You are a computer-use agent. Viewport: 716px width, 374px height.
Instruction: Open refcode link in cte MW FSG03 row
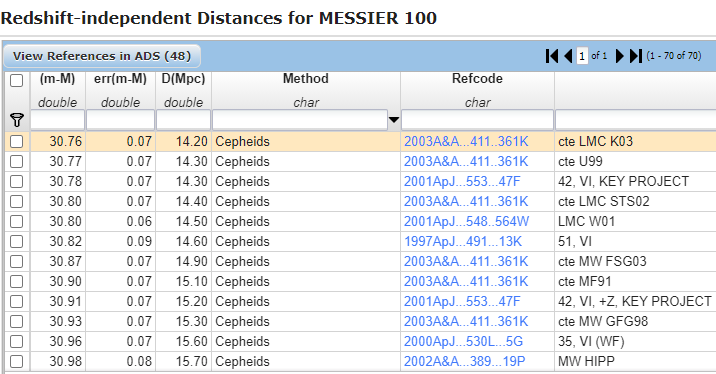[466, 262]
